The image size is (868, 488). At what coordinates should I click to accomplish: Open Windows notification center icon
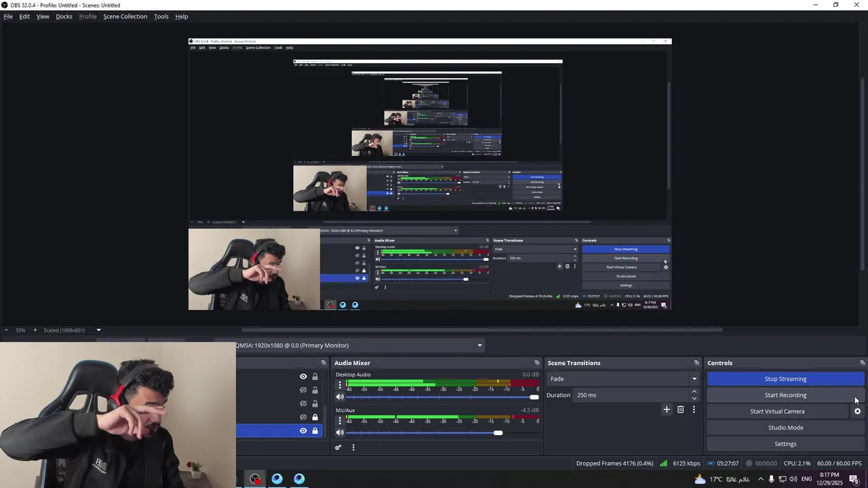pyautogui.click(x=854, y=480)
